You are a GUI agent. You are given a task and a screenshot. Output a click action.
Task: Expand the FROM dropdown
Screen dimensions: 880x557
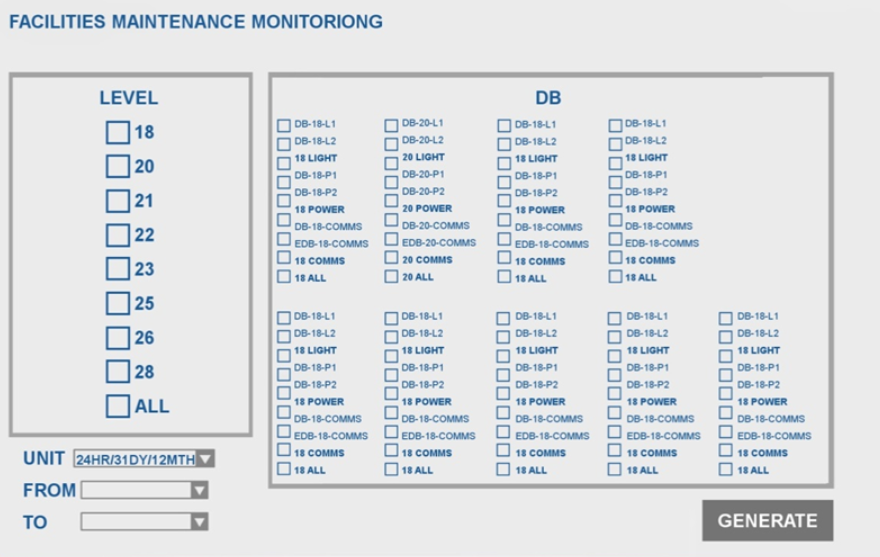coord(199,490)
